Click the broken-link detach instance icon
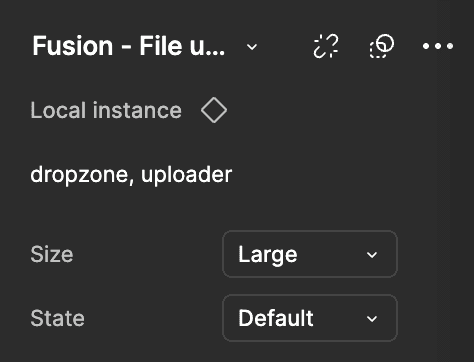The width and height of the screenshot is (474, 362). [326, 46]
